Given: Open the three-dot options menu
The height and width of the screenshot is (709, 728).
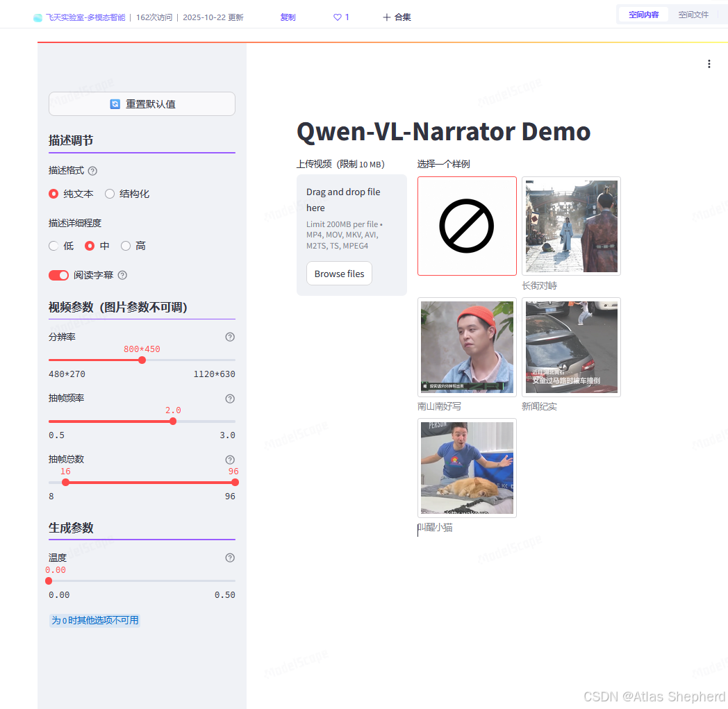Looking at the screenshot, I should 709,64.
